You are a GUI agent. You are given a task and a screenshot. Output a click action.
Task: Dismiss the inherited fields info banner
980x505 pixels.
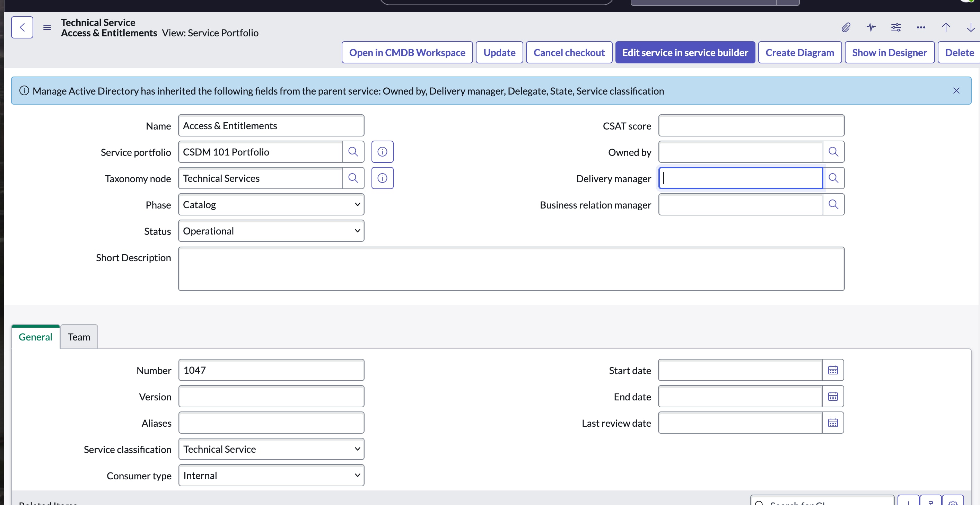point(956,90)
